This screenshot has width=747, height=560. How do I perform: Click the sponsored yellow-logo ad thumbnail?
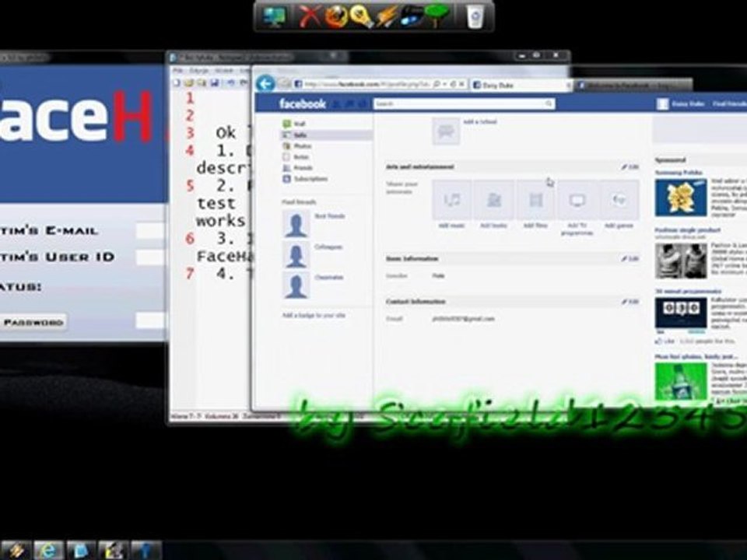tap(681, 197)
